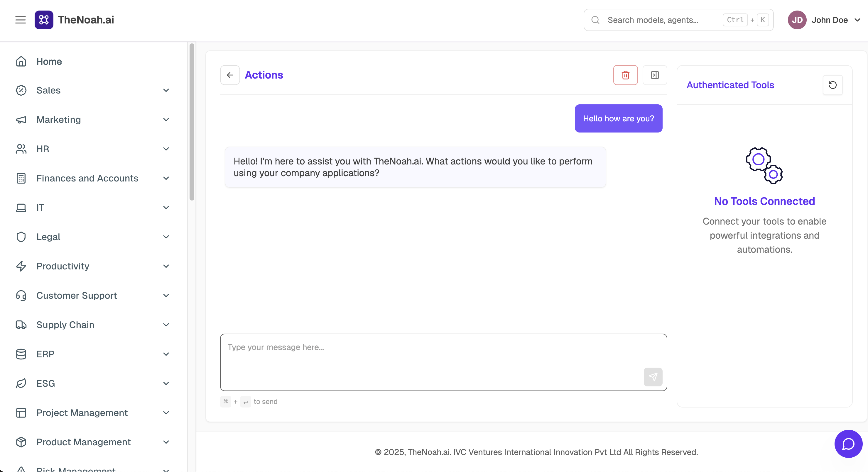
Task: Click the JD user avatar
Action: (x=797, y=20)
